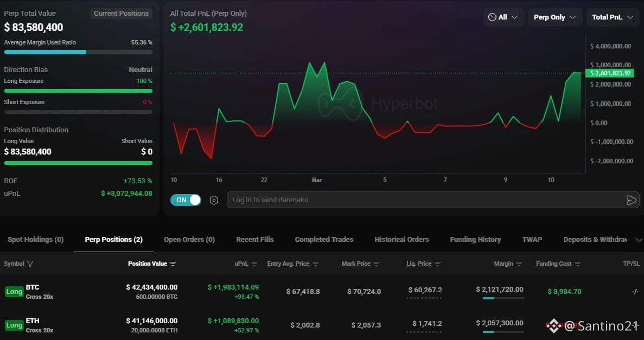Click the ROE value +73.53 %

(138, 181)
